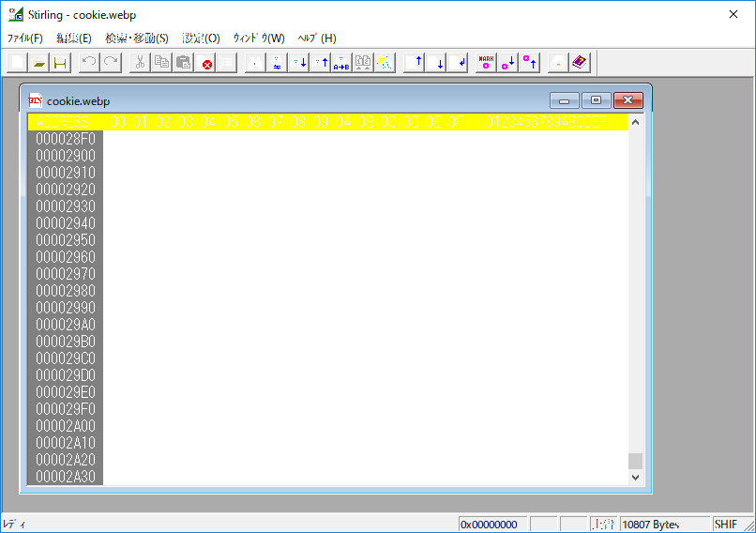Click the scrollbar down arrow
The image size is (756, 533).
coord(635,477)
